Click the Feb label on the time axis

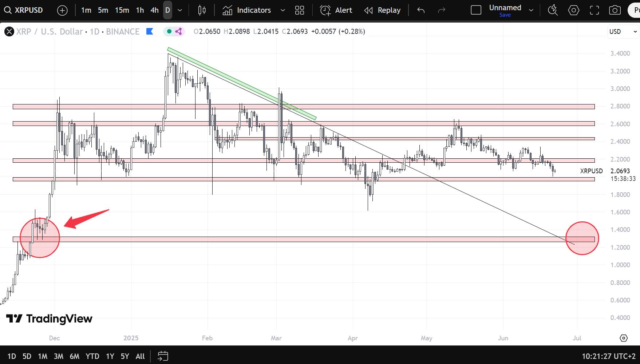(207, 338)
